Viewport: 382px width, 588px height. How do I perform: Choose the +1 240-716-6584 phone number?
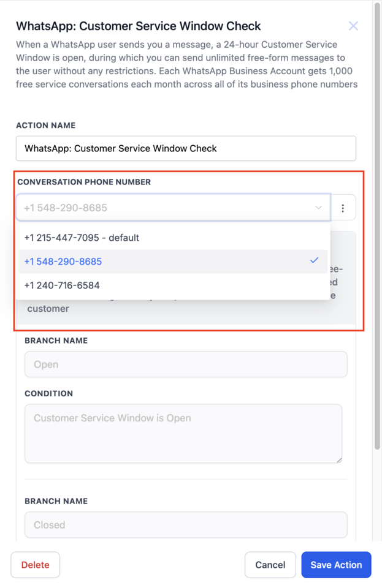click(62, 285)
